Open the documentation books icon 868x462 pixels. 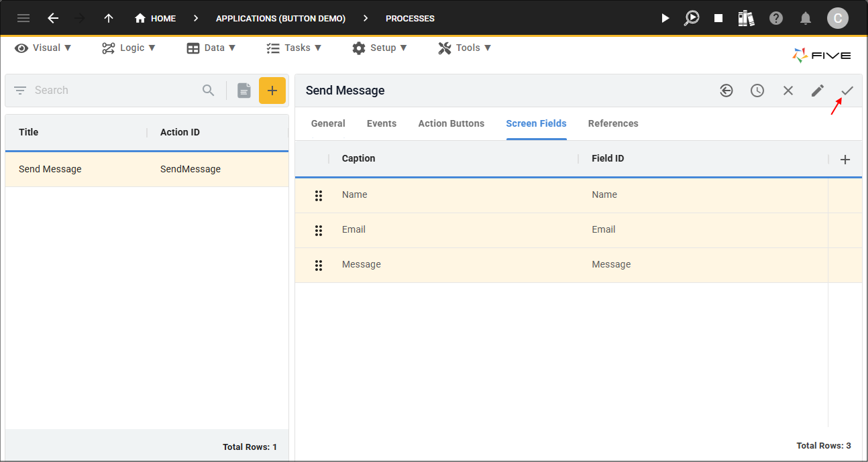(x=746, y=18)
